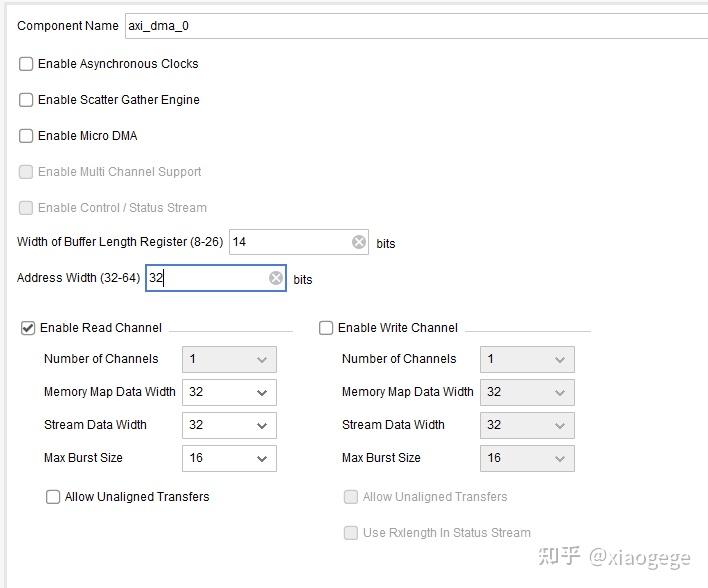Open read channel Max Burst Size dropdown

tap(229, 458)
